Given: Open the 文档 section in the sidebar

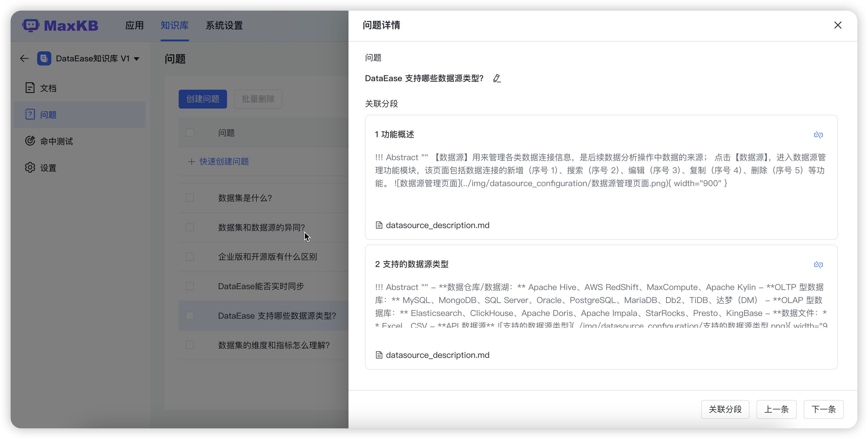Looking at the screenshot, I should [x=48, y=88].
